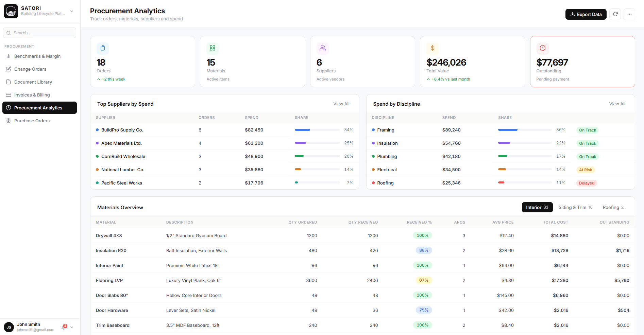Image resolution: width=644 pixels, height=335 pixels.
Task: Click the Interior Paint material
Action: click(x=109, y=265)
